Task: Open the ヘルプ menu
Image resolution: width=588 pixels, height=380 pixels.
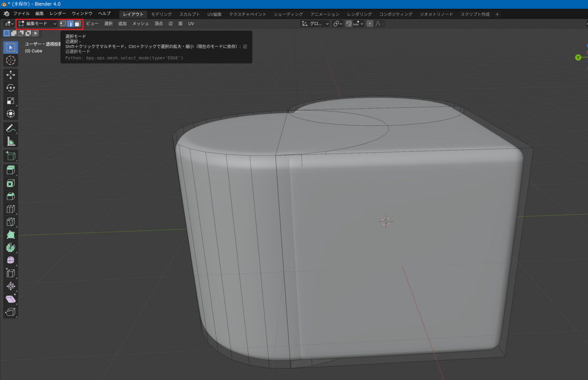Action: coord(104,14)
